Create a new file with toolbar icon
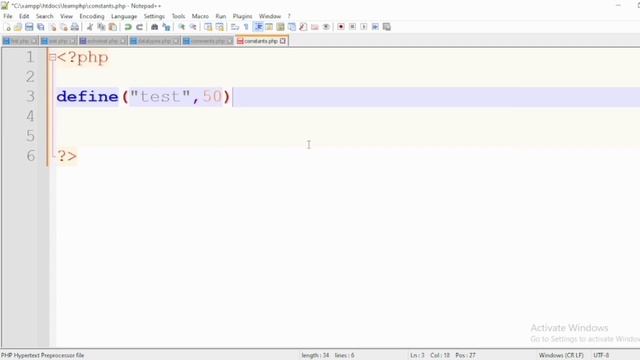The height and width of the screenshot is (360, 640). pyautogui.click(x=7, y=27)
